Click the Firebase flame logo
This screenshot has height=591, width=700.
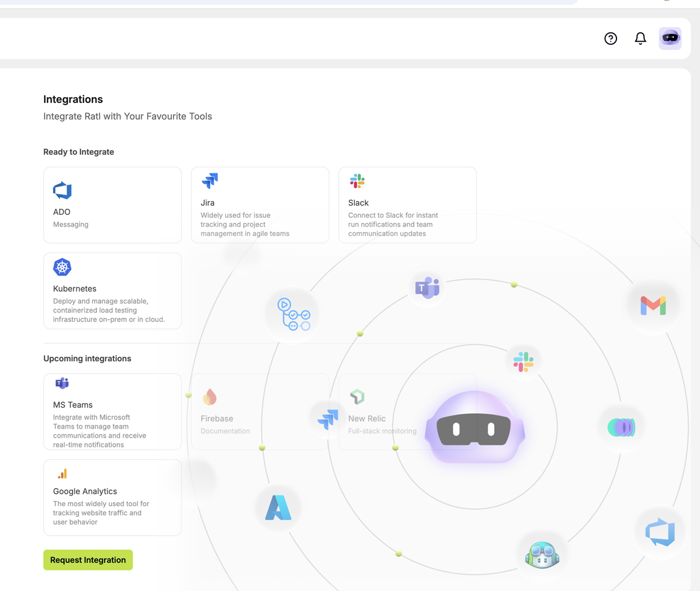click(209, 397)
